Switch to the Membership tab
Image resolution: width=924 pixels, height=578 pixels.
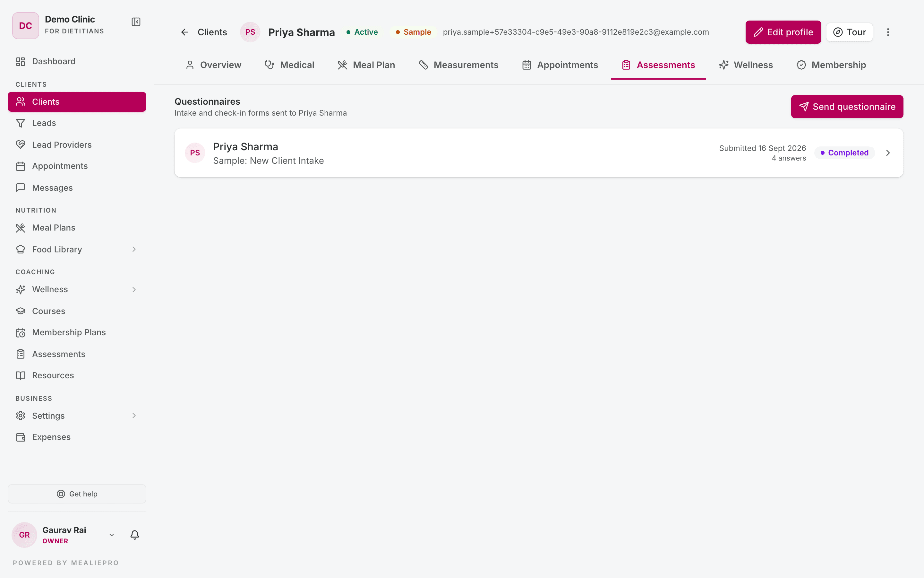(831, 65)
